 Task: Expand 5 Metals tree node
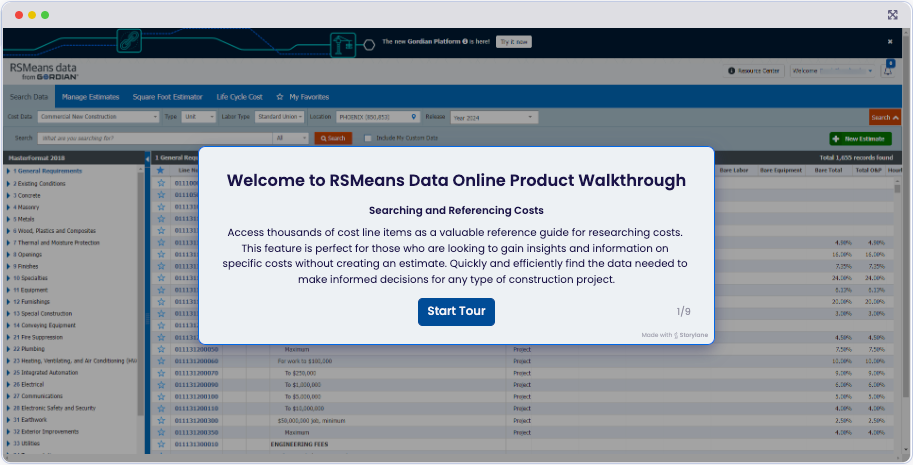coord(8,219)
